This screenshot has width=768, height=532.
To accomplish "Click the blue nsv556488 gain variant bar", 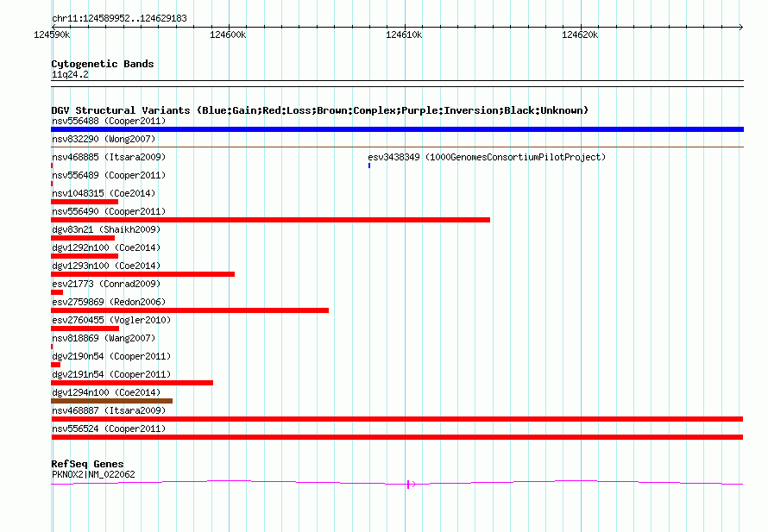I will (397, 129).
